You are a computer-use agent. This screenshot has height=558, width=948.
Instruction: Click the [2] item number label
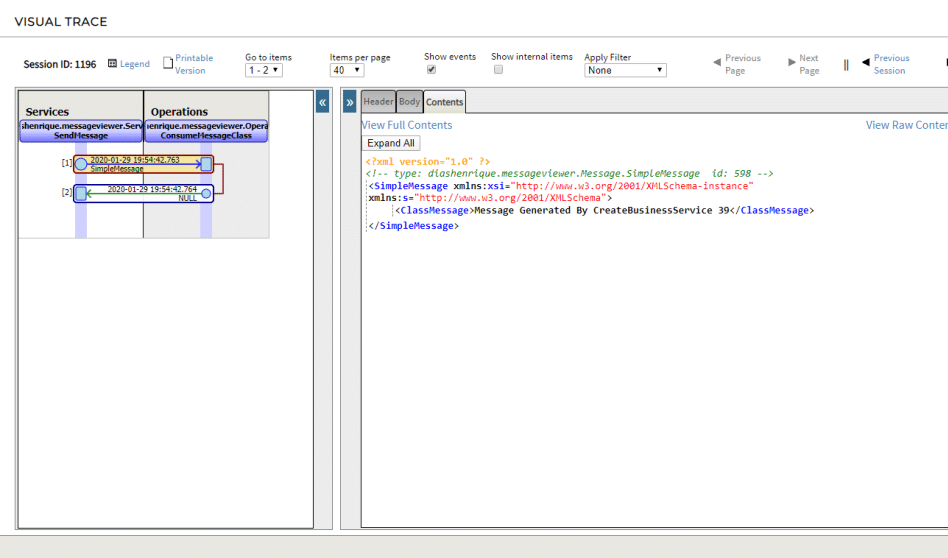[67, 192]
